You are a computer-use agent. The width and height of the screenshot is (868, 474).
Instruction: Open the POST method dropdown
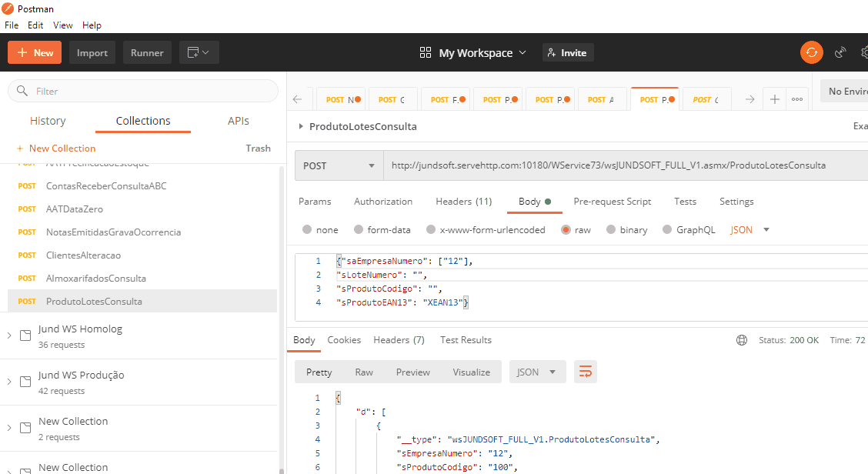click(339, 165)
